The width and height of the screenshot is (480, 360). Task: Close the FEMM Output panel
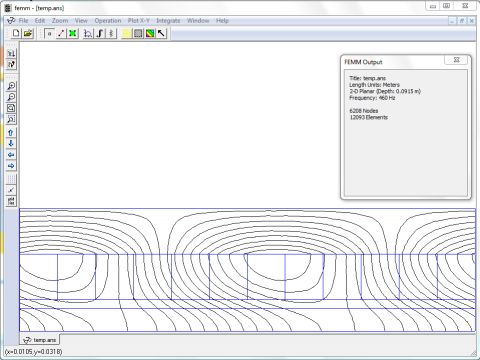[456, 60]
